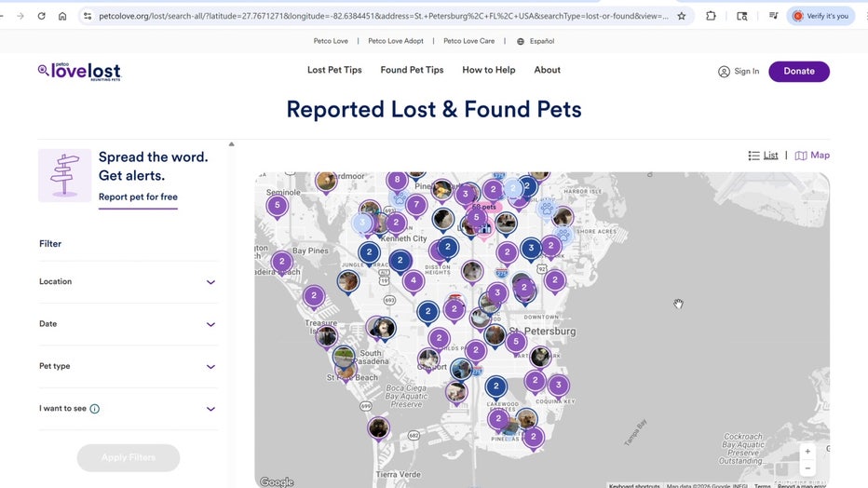Open the How to Help menu item
Screen dimensions: 868x488
tap(488, 70)
